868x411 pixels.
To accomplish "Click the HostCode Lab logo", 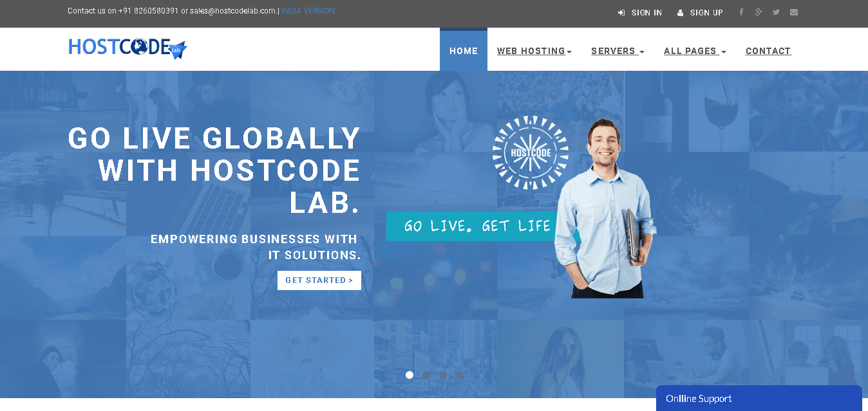I will tap(127, 48).
